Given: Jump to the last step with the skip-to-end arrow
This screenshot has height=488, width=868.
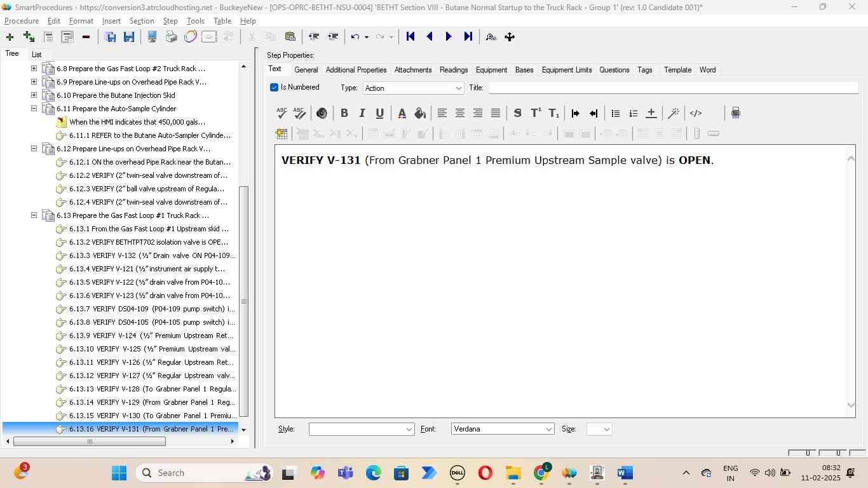Looking at the screenshot, I should point(468,37).
